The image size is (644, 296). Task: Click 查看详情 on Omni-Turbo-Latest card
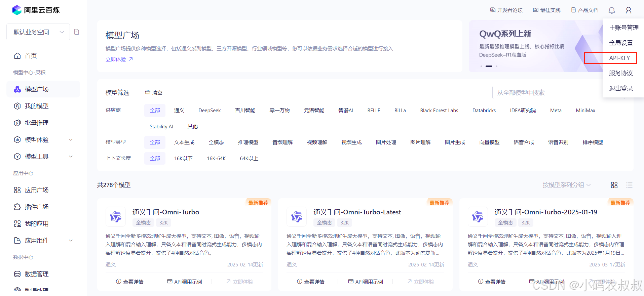click(311, 282)
